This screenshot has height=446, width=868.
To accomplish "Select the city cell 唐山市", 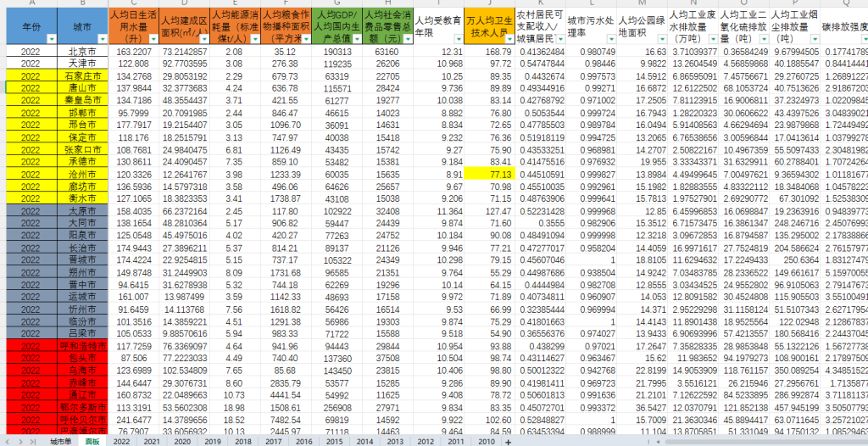I will tap(82, 88).
